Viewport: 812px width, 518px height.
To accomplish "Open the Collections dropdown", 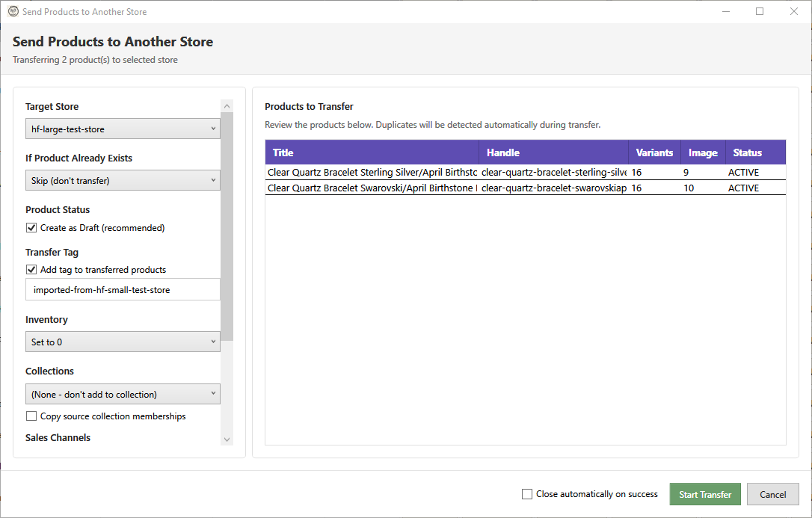I will click(122, 393).
